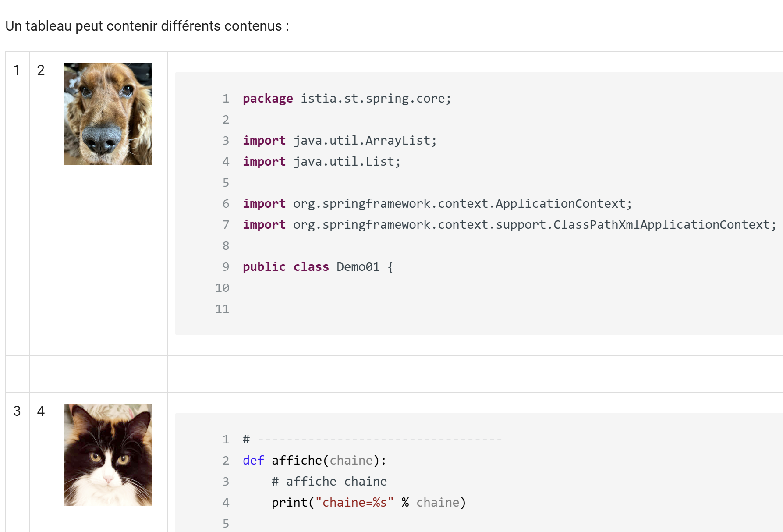Click the ApplicationContext import line in Java code
This screenshot has height=532, width=783.
(x=437, y=204)
